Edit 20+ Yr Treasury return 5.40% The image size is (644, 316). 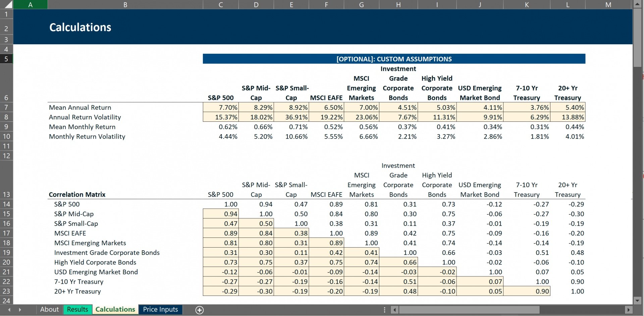pos(568,107)
